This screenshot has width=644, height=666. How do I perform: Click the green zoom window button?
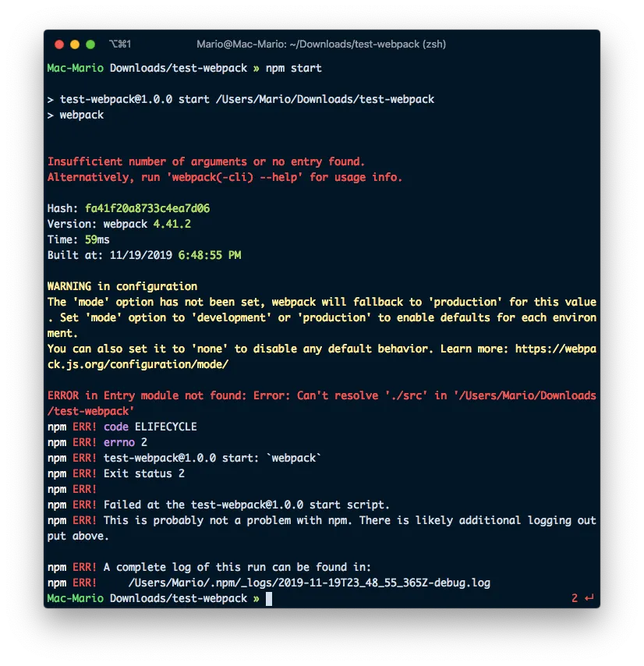pyautogui.click(x=90, y=44)
